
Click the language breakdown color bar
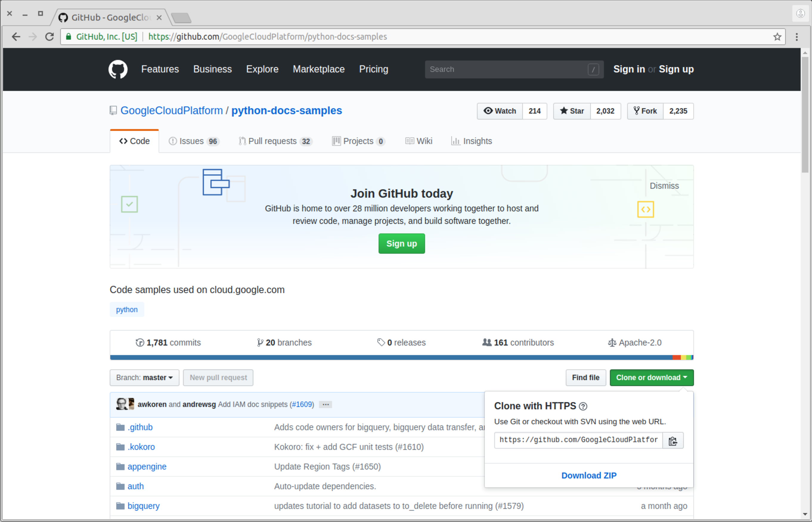coord(401,357)
